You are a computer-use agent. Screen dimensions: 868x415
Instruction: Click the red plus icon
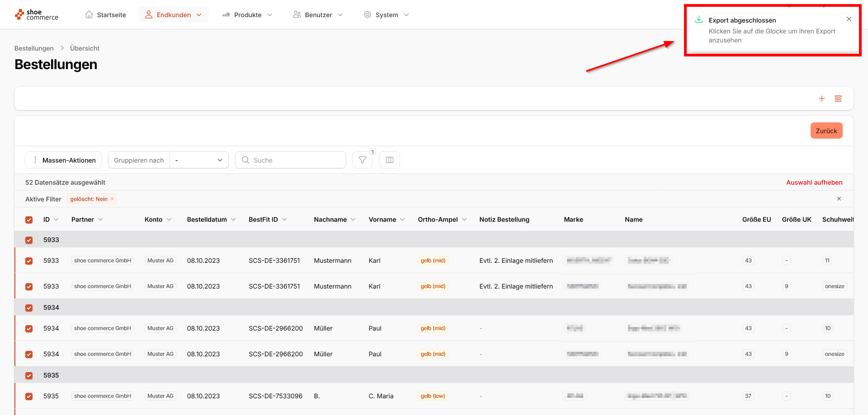click(821, 98)
